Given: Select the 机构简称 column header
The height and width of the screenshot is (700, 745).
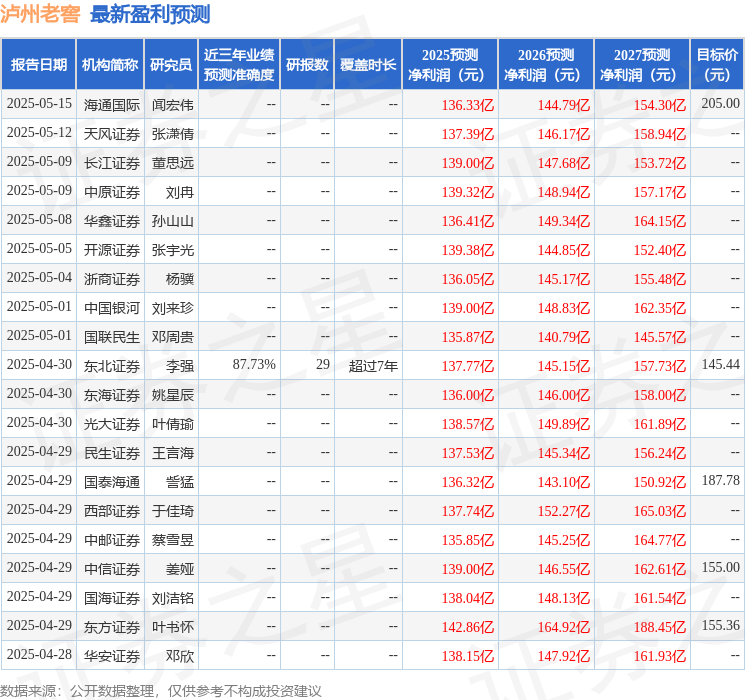Looking at the screenshot, I should click(110, 65).
